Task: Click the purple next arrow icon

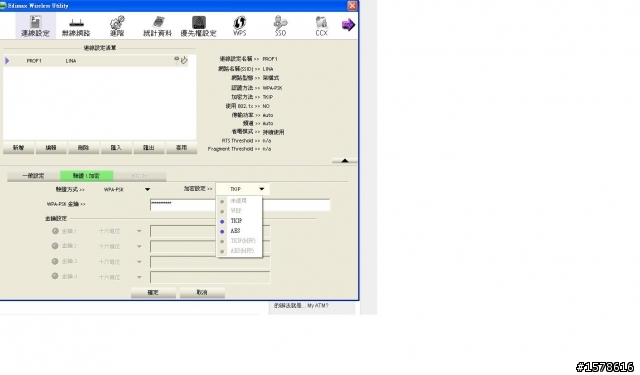Action: click(348, 25)
